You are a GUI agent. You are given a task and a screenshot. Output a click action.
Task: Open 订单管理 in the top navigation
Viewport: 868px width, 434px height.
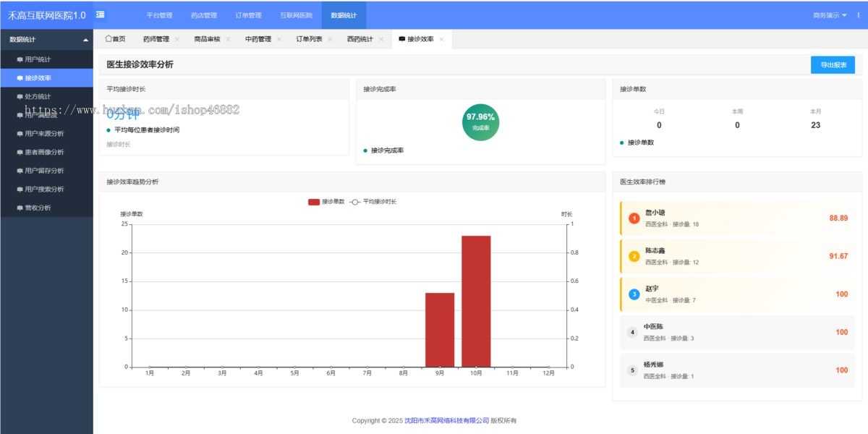coord(249,15)
